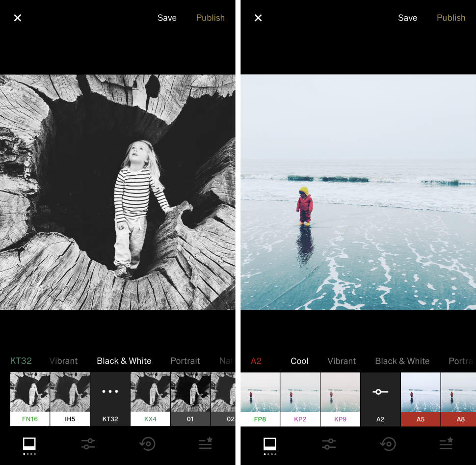Select the Black & White filter category
The image size is (476, 465).
click(124, 361)
